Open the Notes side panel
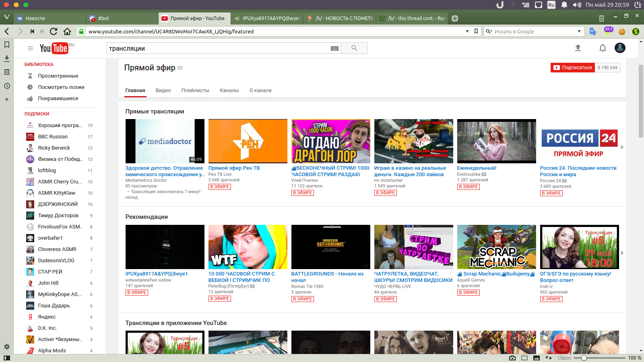The image size is (644, 362). pyautogui.click(x=7, y=72)
